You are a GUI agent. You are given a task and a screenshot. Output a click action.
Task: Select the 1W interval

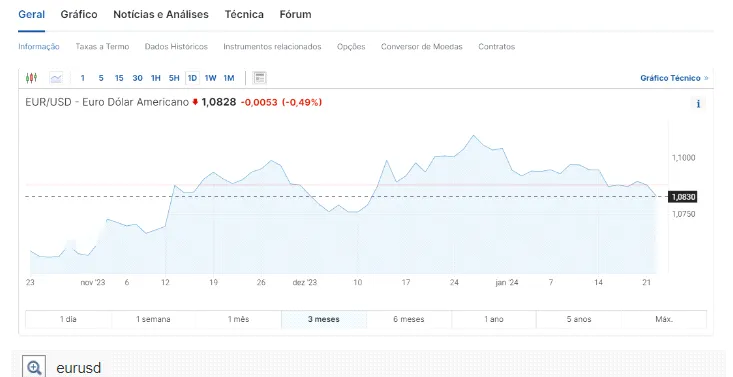[x=210, y=78]
